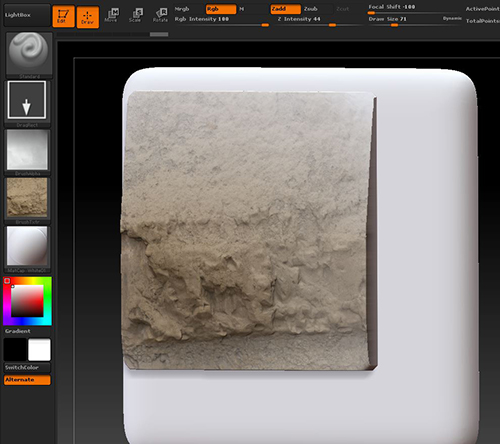Screen dimensions: 500x444
Task: Click the SwitchColor button
Action: click(27, 368)
